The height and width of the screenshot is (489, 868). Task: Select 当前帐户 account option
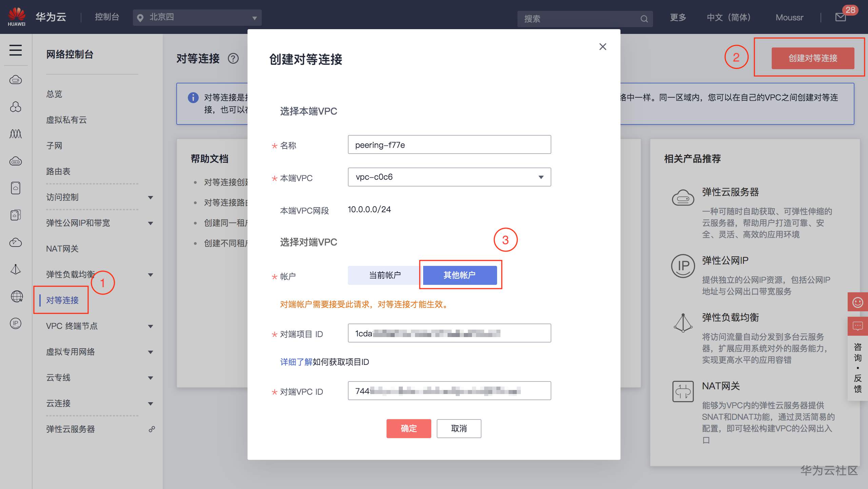(384, 275)
